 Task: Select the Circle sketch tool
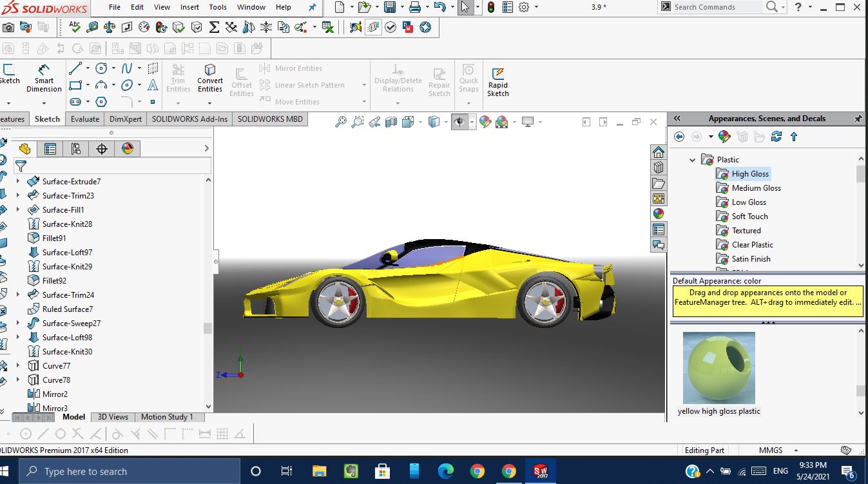pyautogui.click(x=101, y=68)
